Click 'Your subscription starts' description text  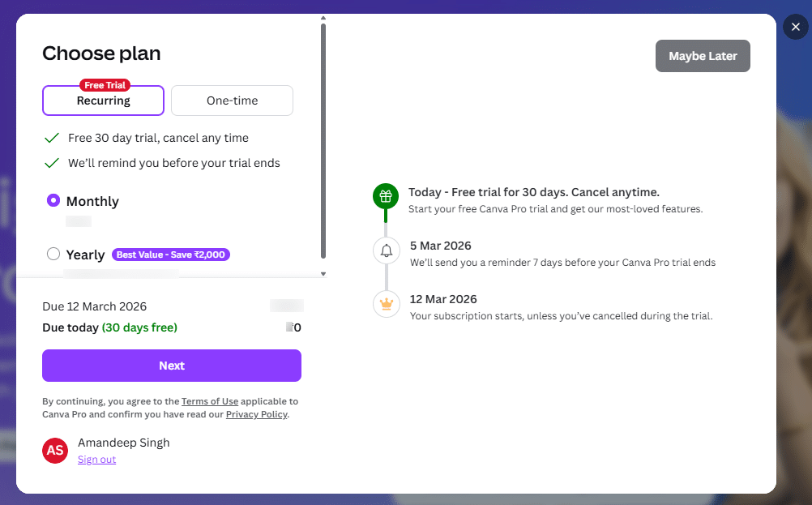pyautogui.click(x=562, y=316)
